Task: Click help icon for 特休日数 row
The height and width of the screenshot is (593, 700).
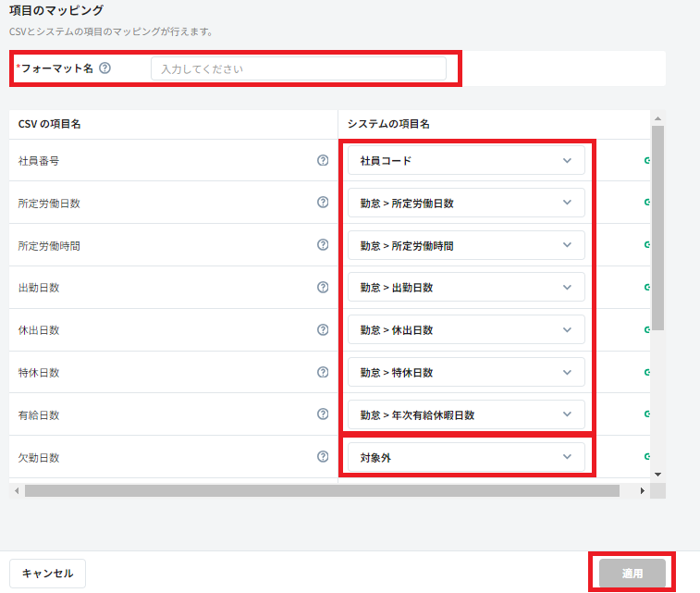Action: (323, 372)
